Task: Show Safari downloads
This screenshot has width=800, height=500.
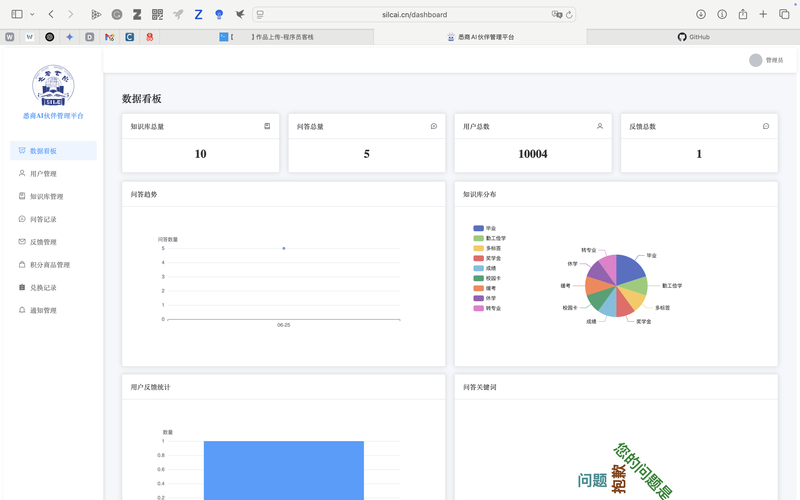Action: click(701, 14)
